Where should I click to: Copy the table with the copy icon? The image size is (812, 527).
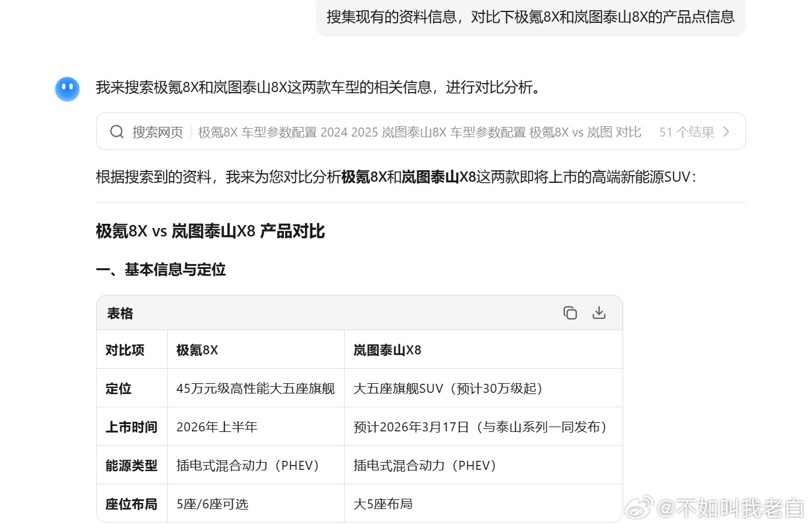click(x=570, y=313)
